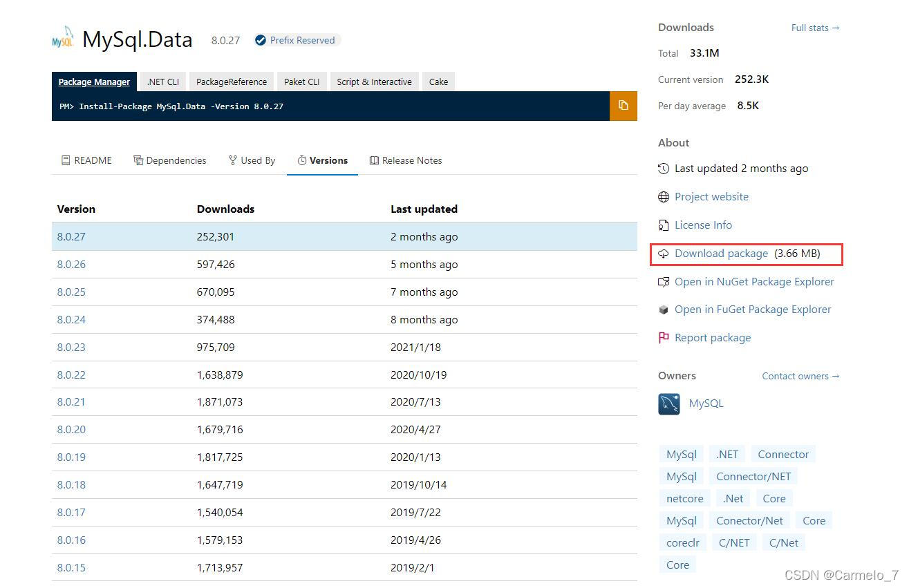Click the Conector/Net tag

tap(750, 520)
